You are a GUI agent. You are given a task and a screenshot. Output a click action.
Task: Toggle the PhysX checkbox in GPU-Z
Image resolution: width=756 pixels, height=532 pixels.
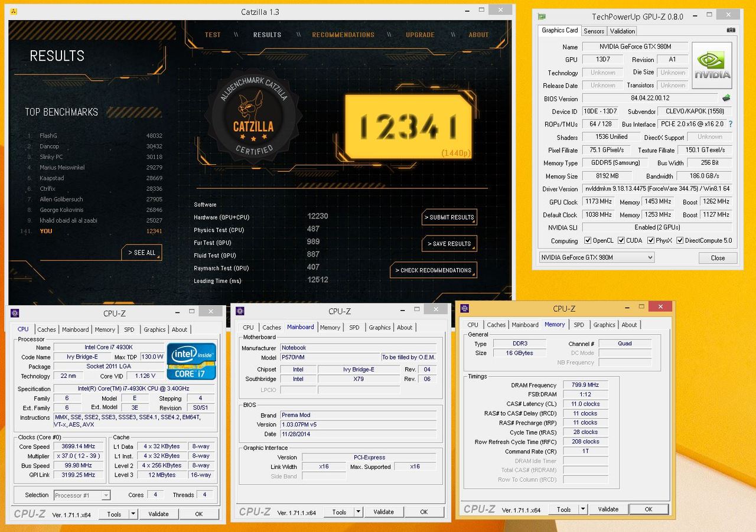[651, 240]
